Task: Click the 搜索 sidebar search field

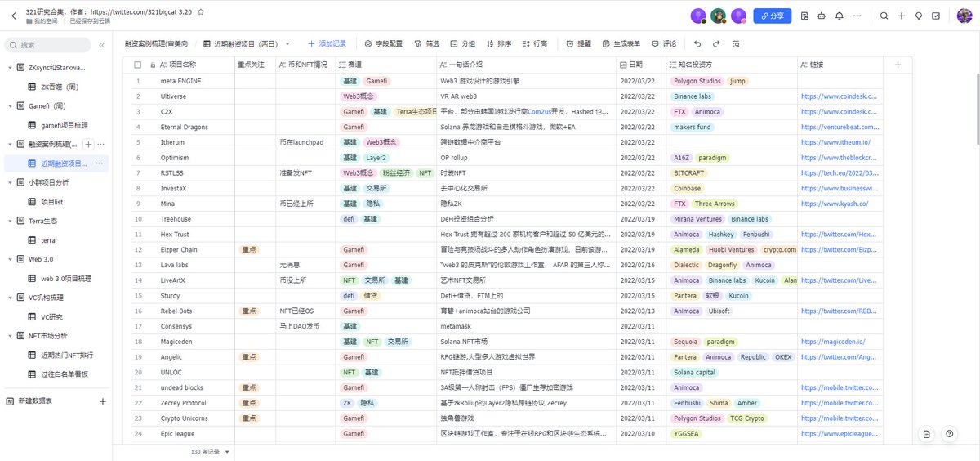Action: pyautogui.click(x=49, y=45)
